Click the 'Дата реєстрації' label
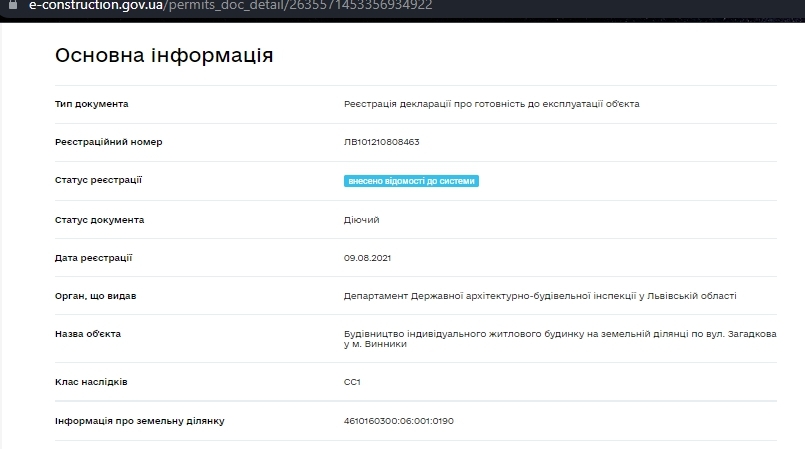 click(93, 258)
